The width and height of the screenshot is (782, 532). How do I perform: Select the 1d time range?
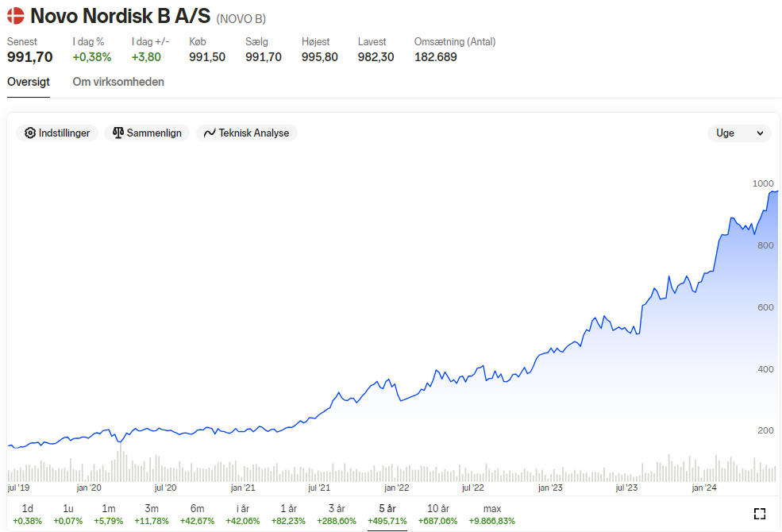point(28,515)
